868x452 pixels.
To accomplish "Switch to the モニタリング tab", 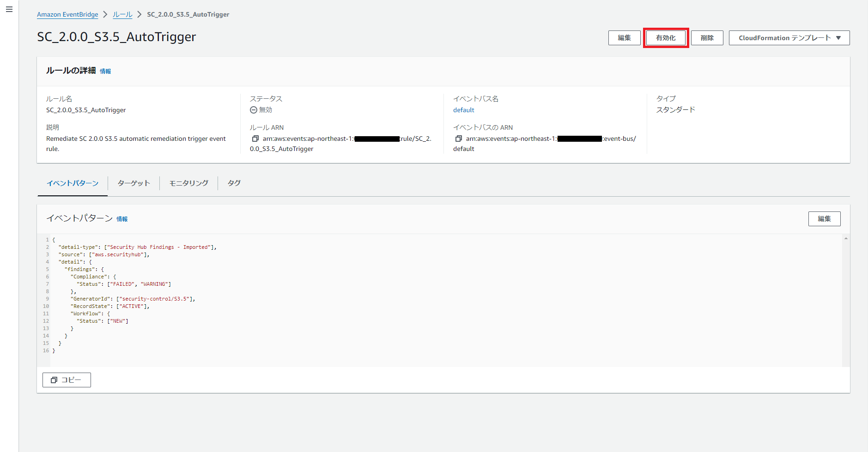I will [x=189, y=183].
